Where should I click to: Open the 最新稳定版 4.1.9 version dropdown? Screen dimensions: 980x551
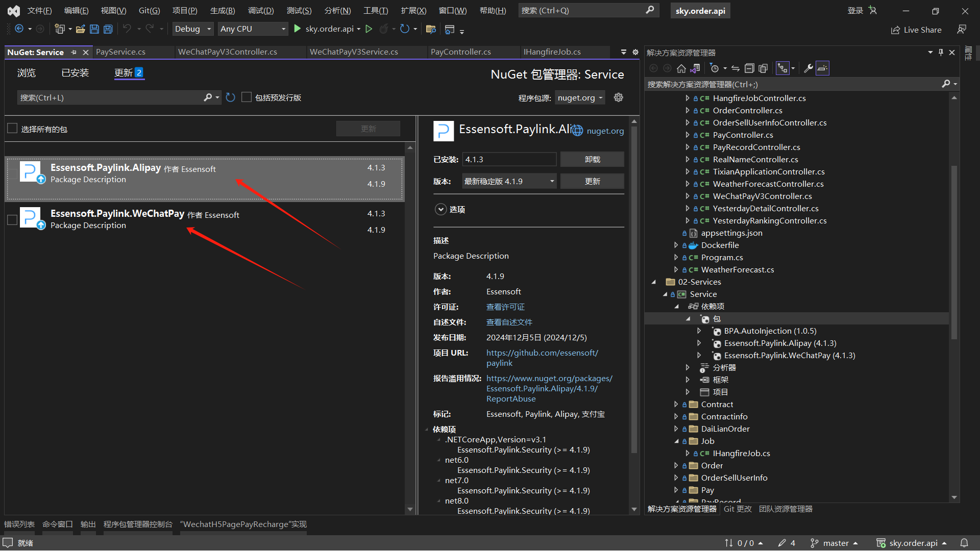(x=509, y=182)
